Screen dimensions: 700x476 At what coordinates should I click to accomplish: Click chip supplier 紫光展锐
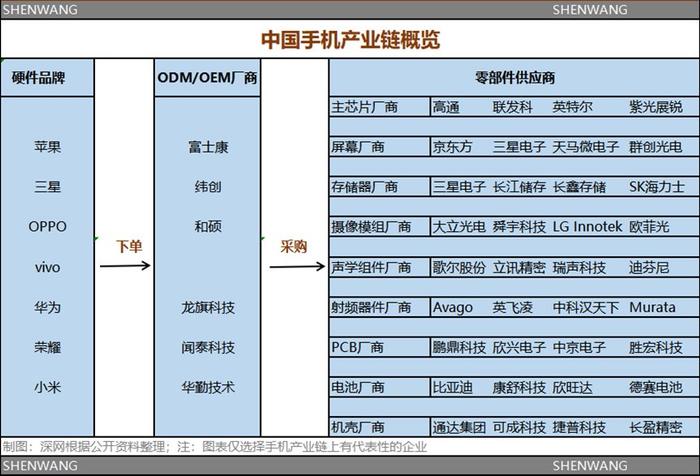(x=656, y=107)
